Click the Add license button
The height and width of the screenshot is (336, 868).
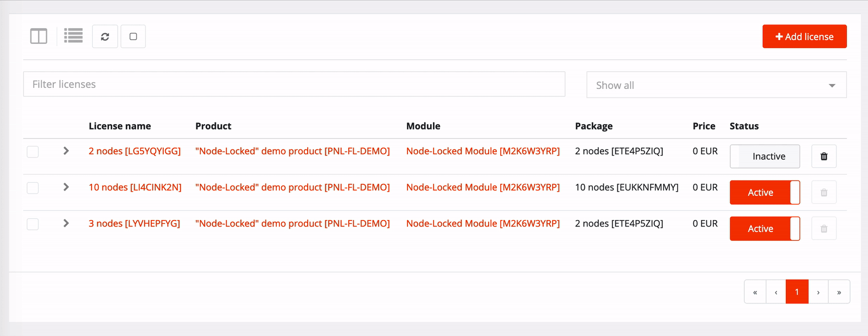tap(805, 36)
